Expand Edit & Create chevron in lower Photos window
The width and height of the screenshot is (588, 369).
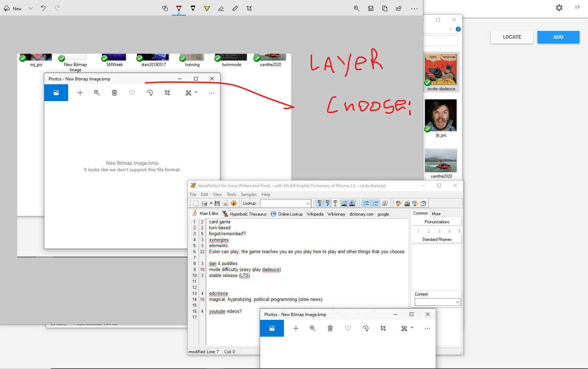[x=412, y=328]
